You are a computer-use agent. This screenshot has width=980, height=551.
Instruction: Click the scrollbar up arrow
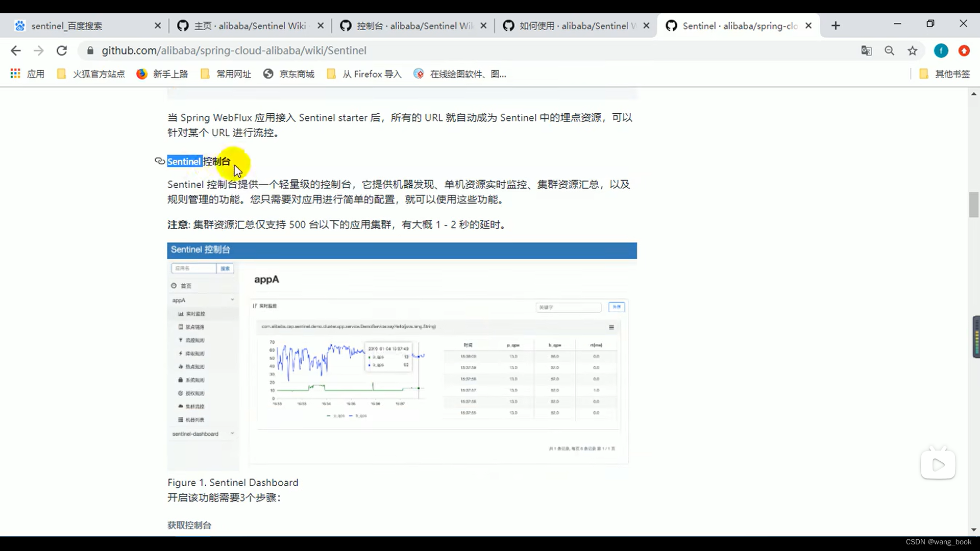coord(974,94)
